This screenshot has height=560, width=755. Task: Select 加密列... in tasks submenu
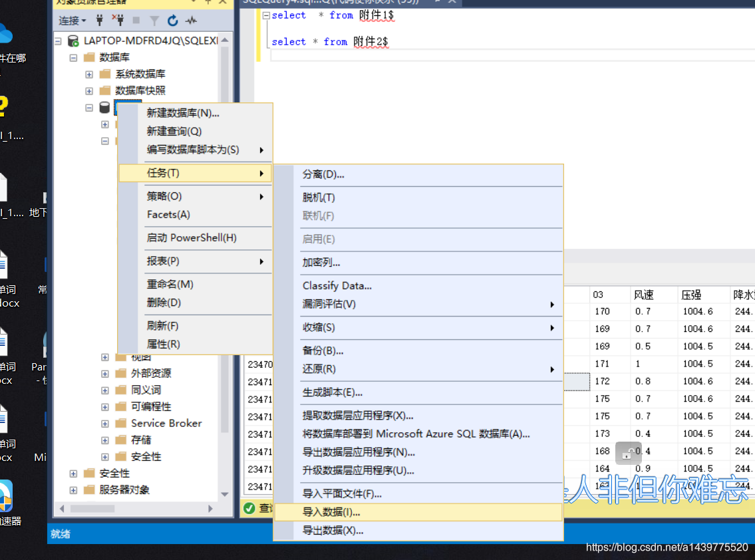click(418, 263)
